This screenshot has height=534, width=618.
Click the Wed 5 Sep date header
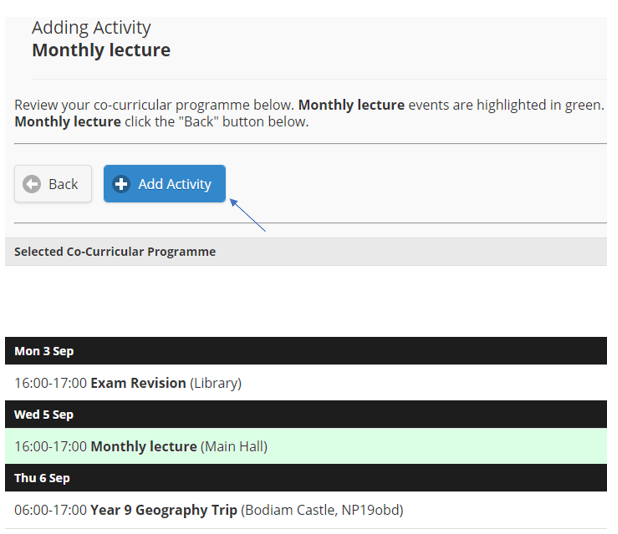[x=44, y=414]
